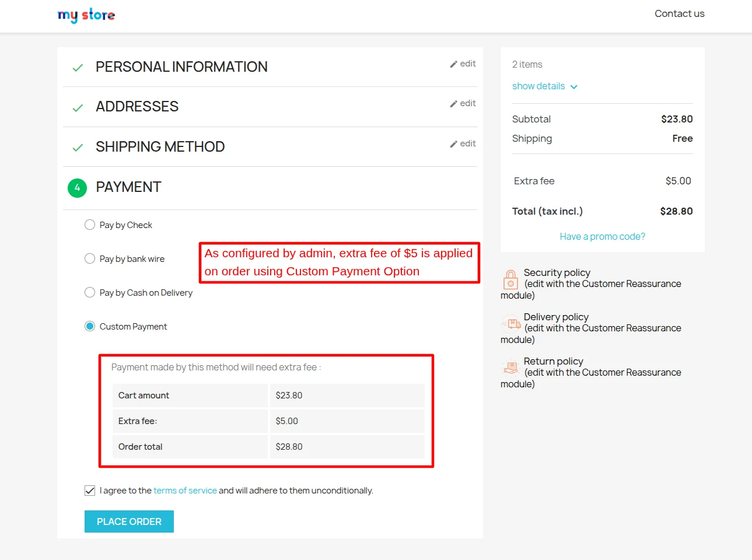752x560 pixels.
Task: Click the Delivery policy truck icon
Action: pos(510,324)
